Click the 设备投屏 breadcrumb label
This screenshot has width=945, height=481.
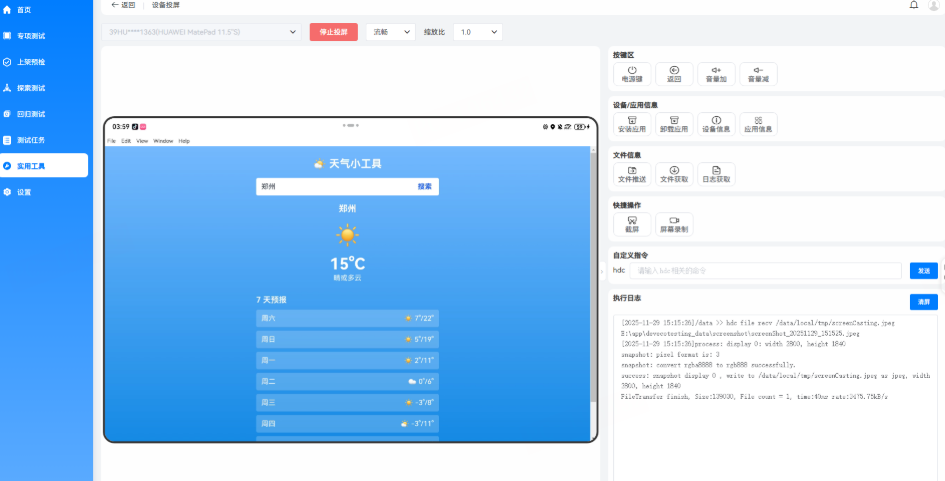point(166,5)
